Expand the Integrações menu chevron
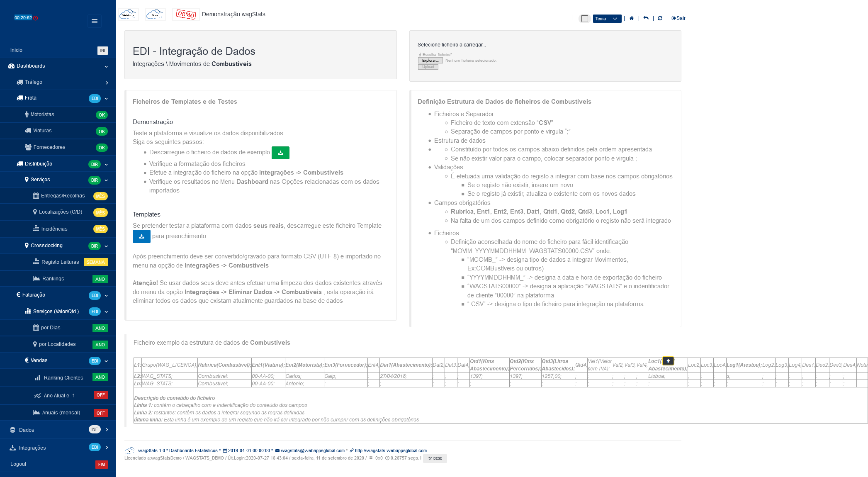This screenshot has width=868, height=477. 107,448
